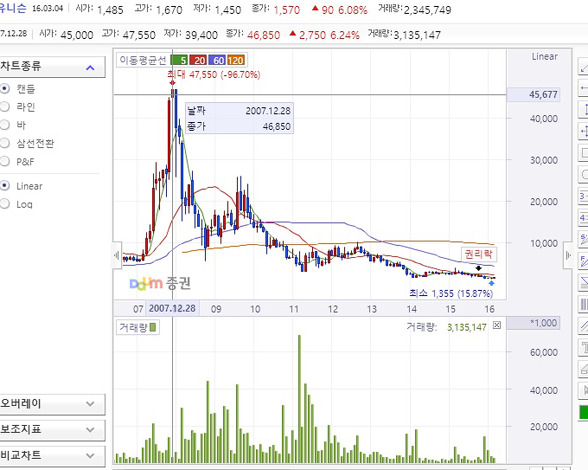Choose the Log scale option
Viewport: 588px width, 470px height.
coord(5,204)
